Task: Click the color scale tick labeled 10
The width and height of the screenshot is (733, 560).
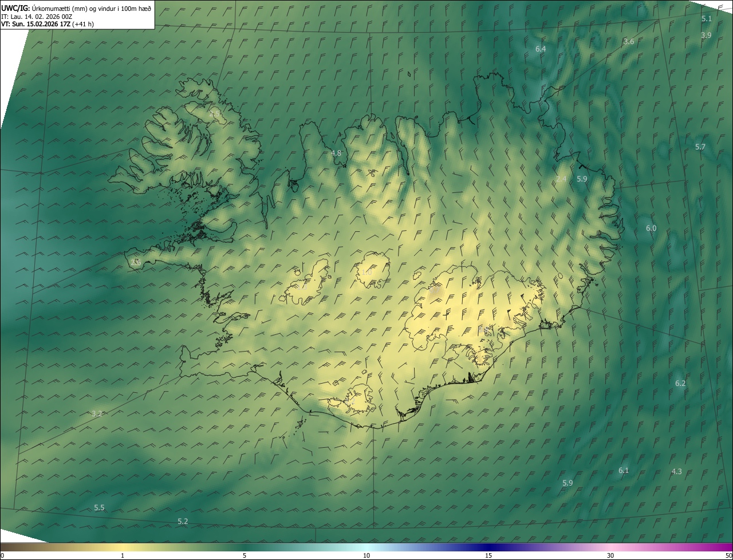Action: [x=366, y=556]
